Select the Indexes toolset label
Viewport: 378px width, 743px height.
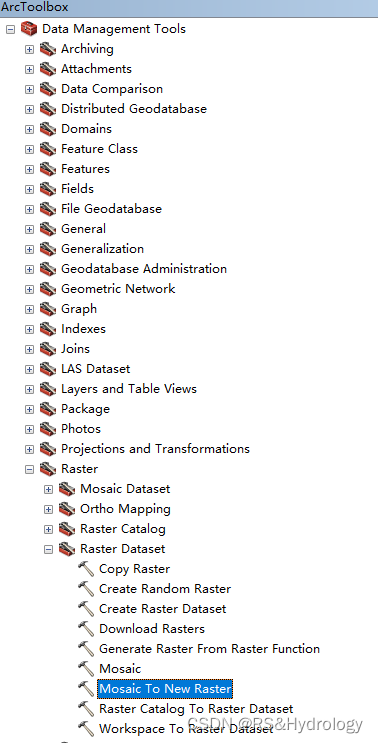pos(83,328)
